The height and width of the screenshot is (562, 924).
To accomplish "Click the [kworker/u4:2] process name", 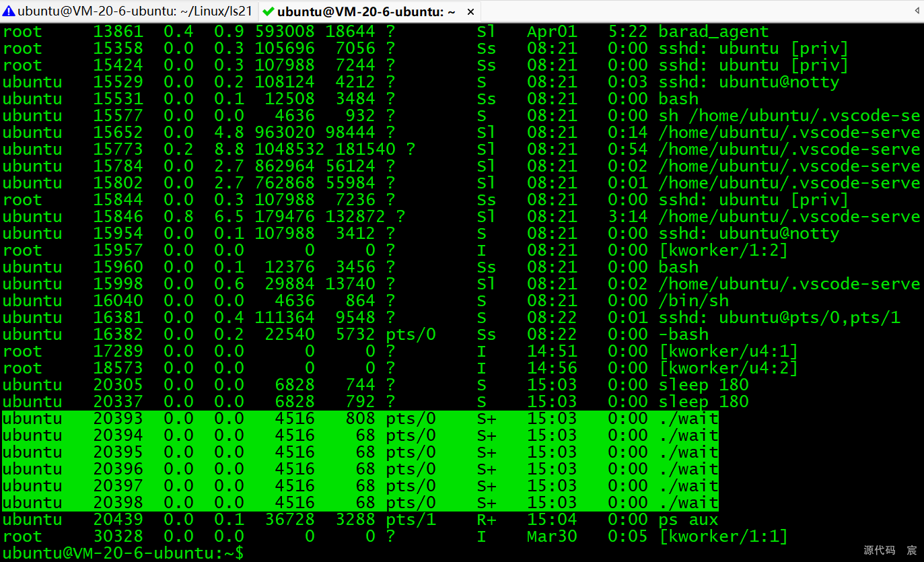I will (728, 368).
